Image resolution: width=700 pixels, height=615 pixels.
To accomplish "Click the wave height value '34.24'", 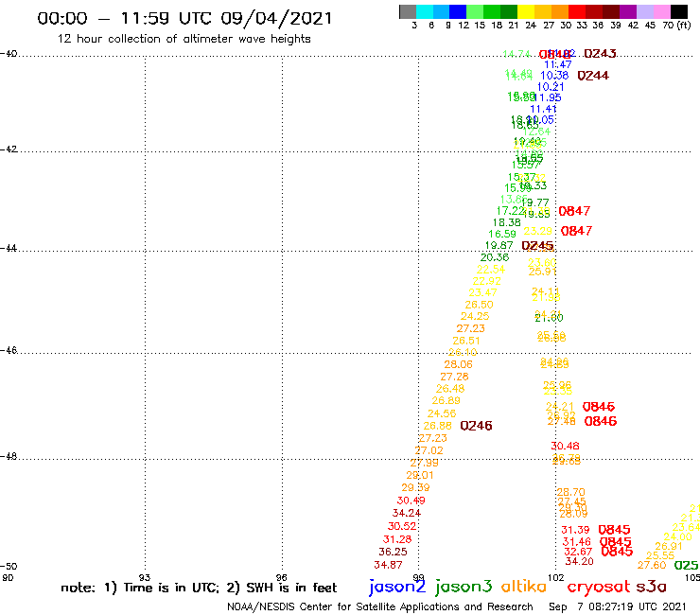I will coord(407,513).
